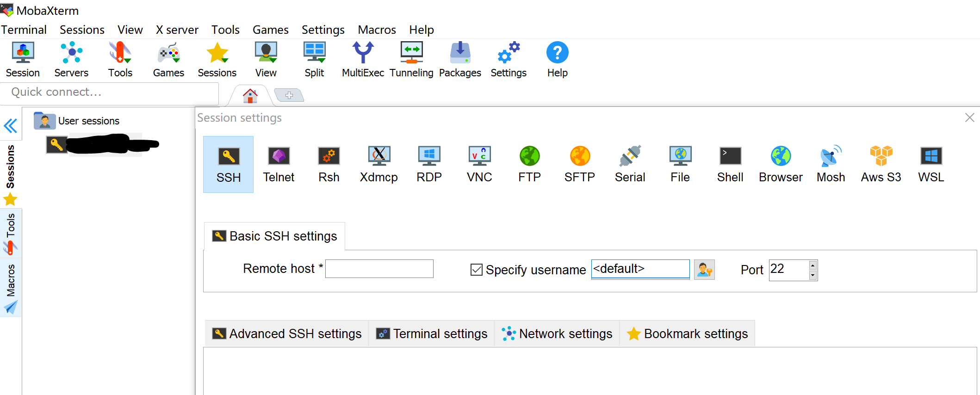Select the User sessions folder
Image resolution: width=980 pixels, height=395 pixels.
(x=77, y=121)
